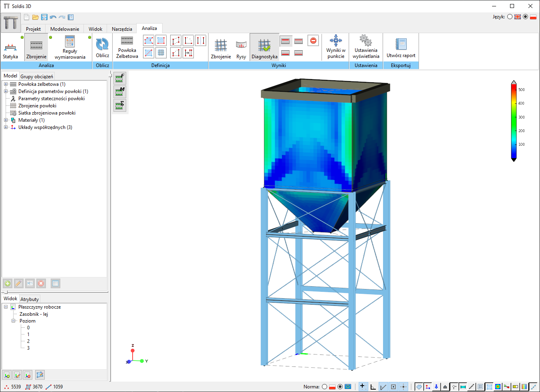Open the Grupy obciążeń tab
Viewport: 540px width, 392px height.
(37, 76)
